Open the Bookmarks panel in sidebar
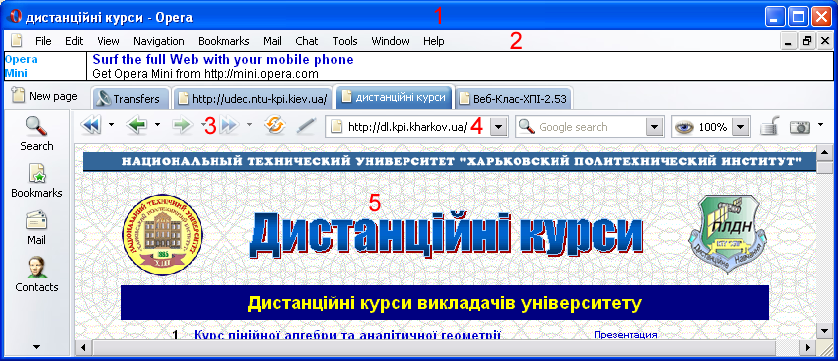This screenshot has height=361, width=838. (x=36, y=181)
